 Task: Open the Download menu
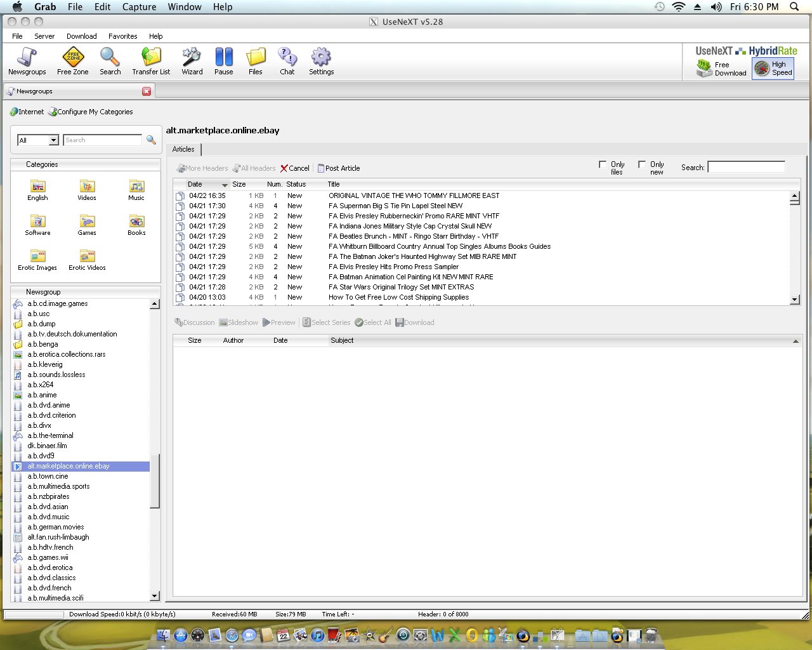pyautogui.click(x=82, y=36)
